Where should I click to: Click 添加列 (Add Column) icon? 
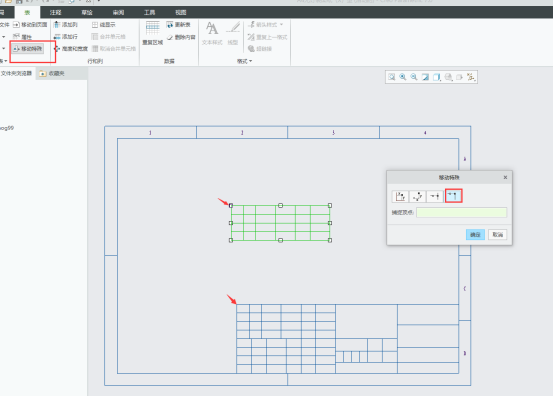(57, 25)
